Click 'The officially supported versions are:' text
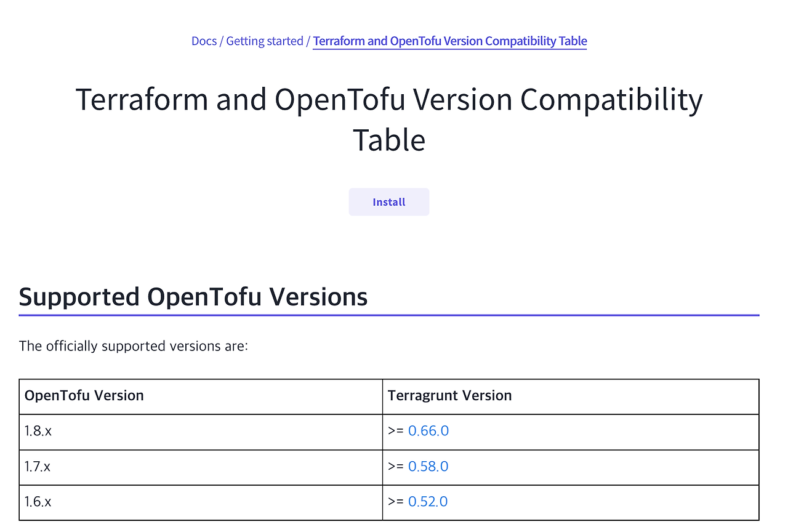Viewport: 788px width, 532px height. point(134,346)
